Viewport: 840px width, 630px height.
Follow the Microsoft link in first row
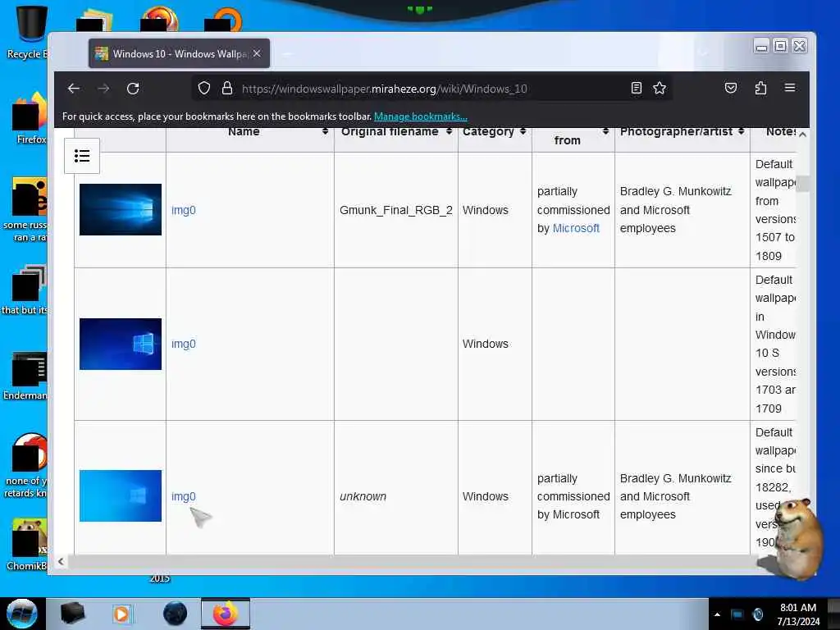pyautogui.click(x=576, y=228)
